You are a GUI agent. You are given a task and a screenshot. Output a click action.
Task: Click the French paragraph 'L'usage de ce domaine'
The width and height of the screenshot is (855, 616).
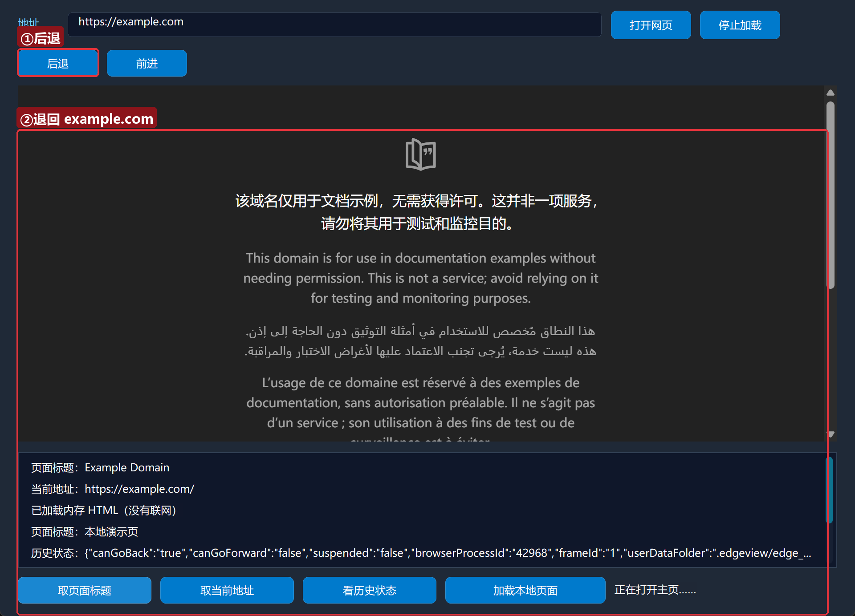point(421,409)
